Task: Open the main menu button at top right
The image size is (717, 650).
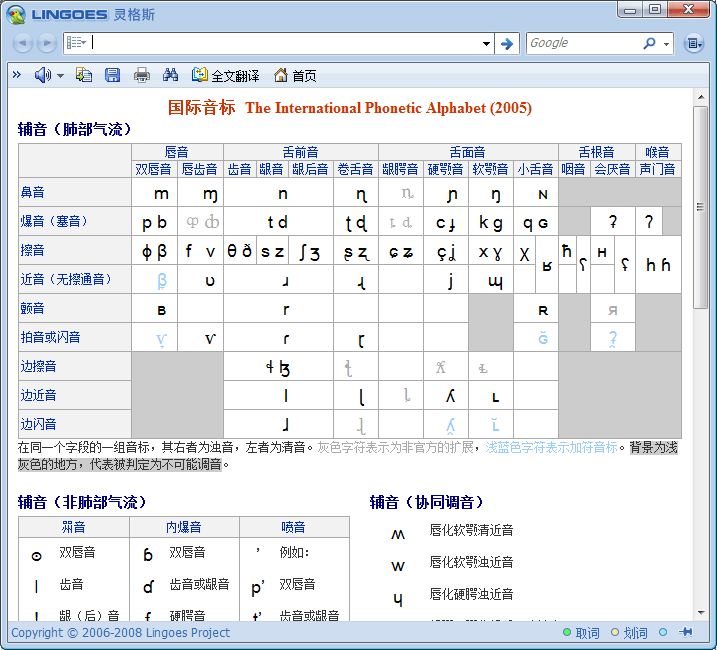Action: tap(693, 43)
